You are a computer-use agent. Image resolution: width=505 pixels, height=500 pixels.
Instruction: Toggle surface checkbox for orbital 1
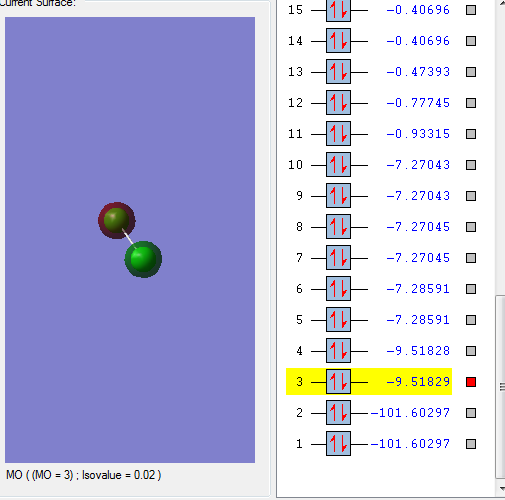click(x=471, y=444)
